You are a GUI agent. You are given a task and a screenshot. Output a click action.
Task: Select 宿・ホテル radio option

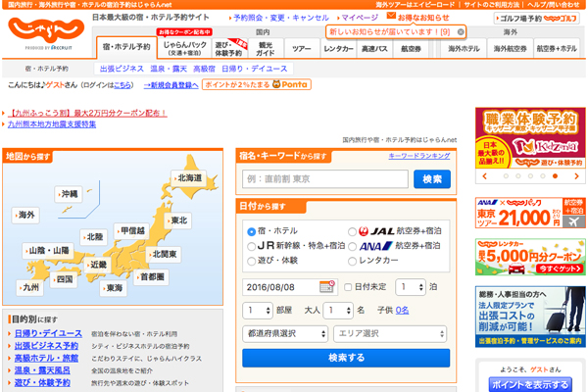(x=251, y=231)
